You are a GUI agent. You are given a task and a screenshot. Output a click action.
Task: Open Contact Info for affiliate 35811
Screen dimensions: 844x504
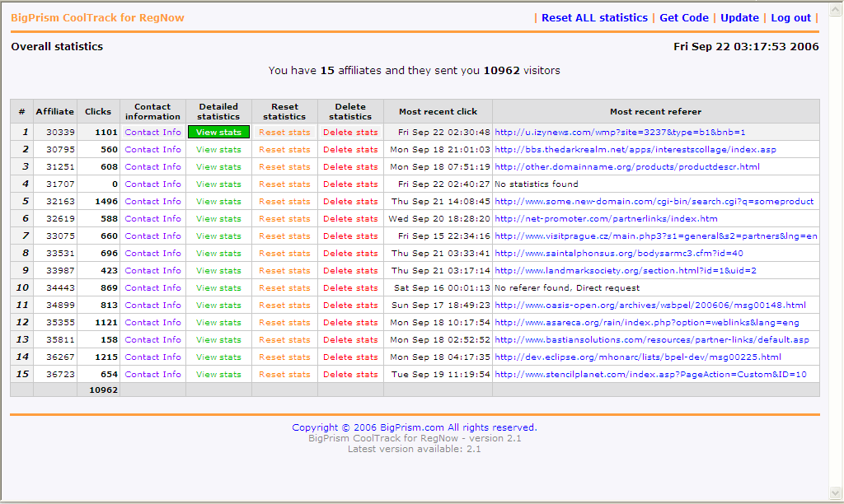tap(152, 339)
